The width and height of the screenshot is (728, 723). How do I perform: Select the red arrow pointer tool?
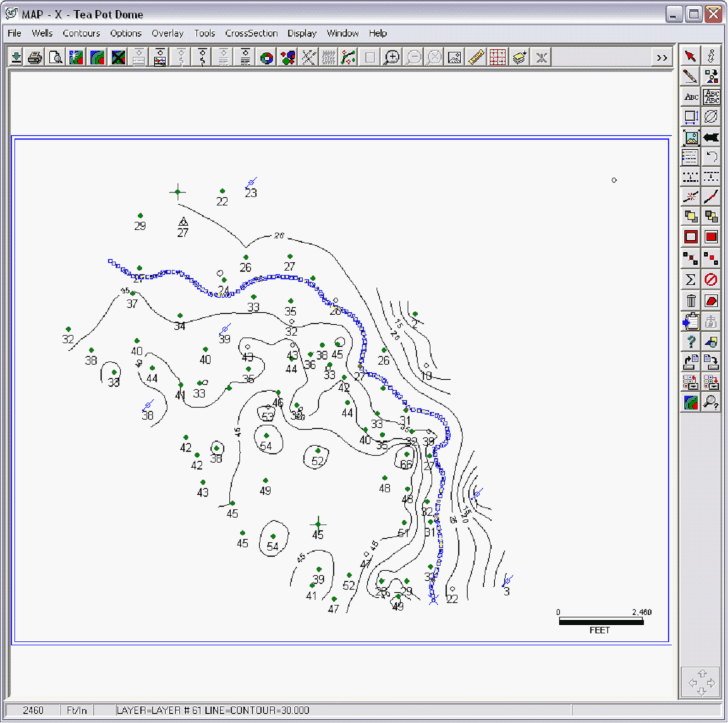pyautogui.click(x=690, y=56)
